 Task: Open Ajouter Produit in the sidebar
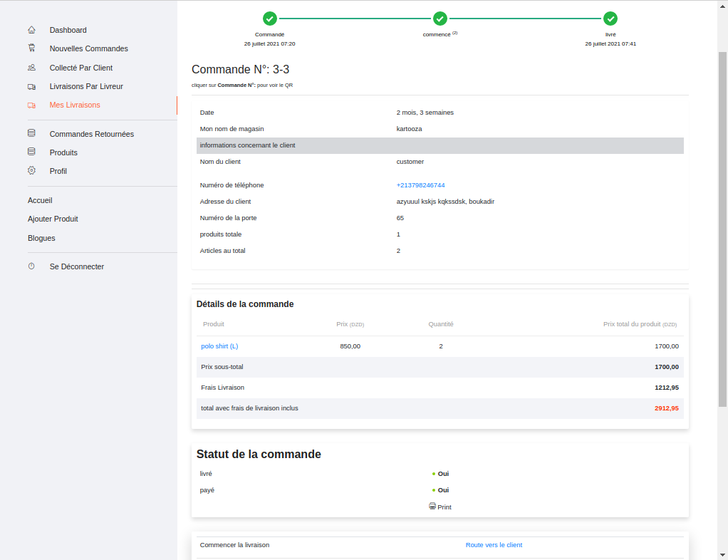point(53,219)
